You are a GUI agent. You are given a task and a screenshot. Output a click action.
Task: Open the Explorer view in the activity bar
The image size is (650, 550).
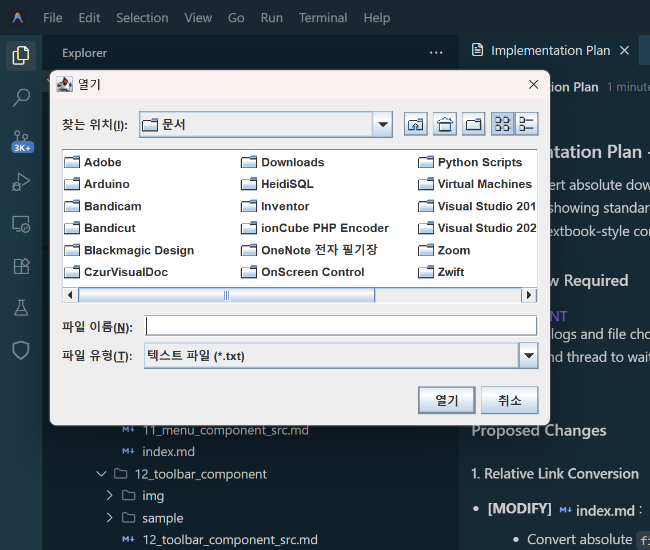pyautogui.click(x=21, y=56)
